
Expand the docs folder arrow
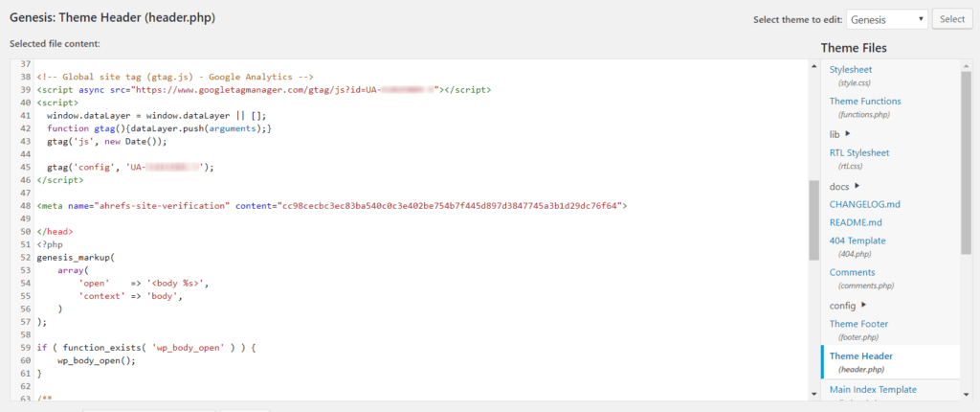(857, 185)
